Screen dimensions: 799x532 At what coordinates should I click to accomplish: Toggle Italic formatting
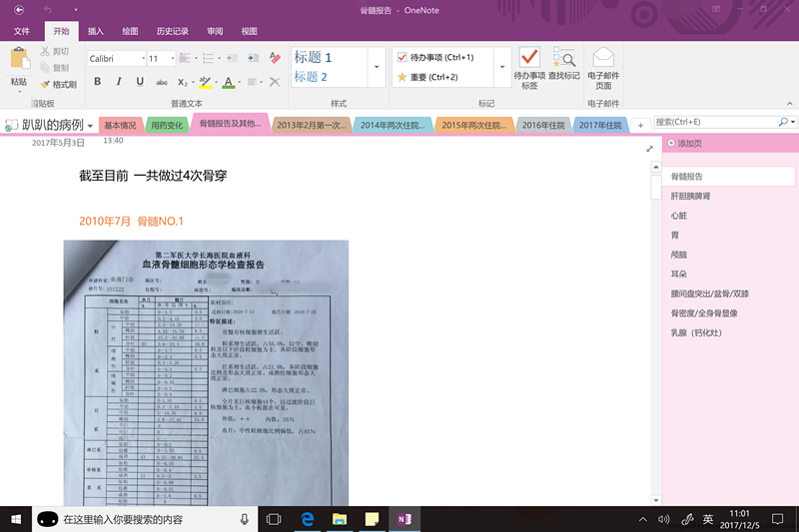pos(119,82)
